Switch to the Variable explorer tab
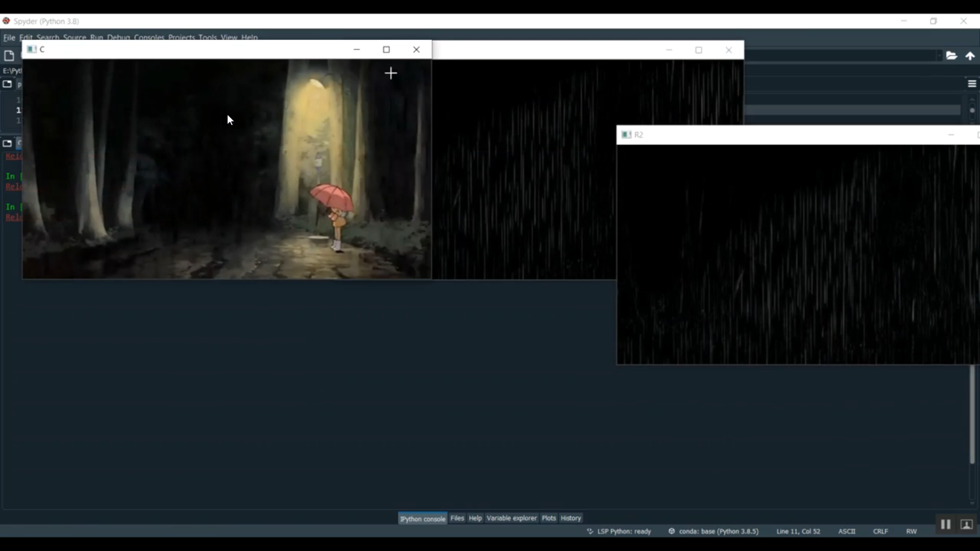This screenshot has width=980, height=551. (511, 518)
